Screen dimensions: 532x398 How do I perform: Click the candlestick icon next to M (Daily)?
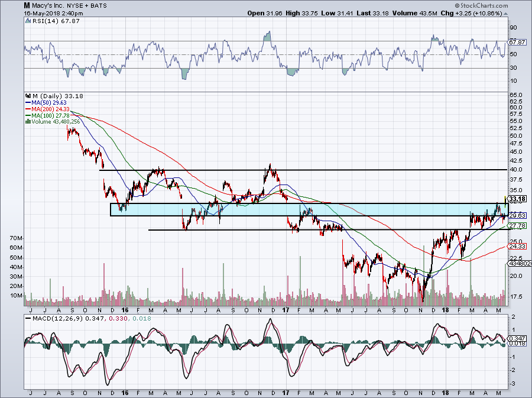point(28,96)
